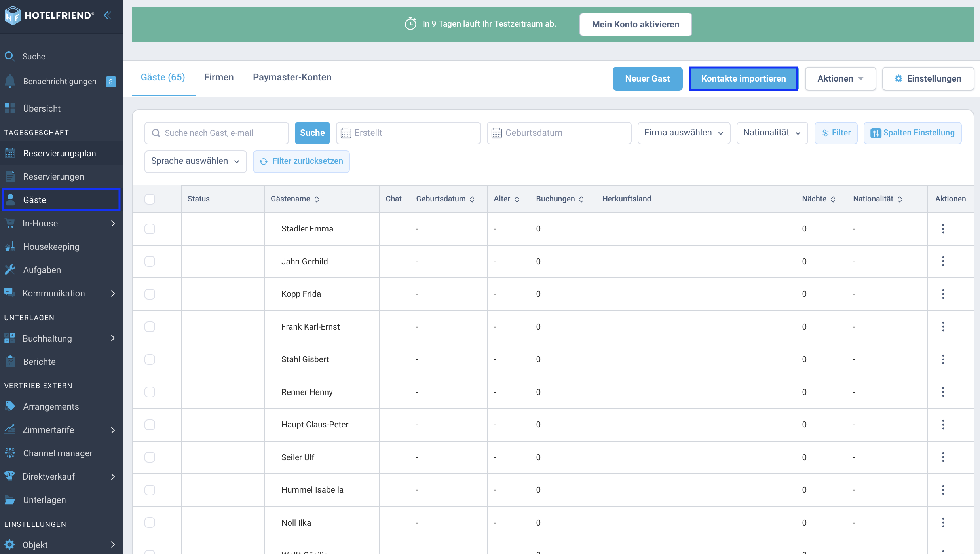Click the Zimmertarife chart icon
The width and height of the screenshot is (980, 554).
coord(10,429)
